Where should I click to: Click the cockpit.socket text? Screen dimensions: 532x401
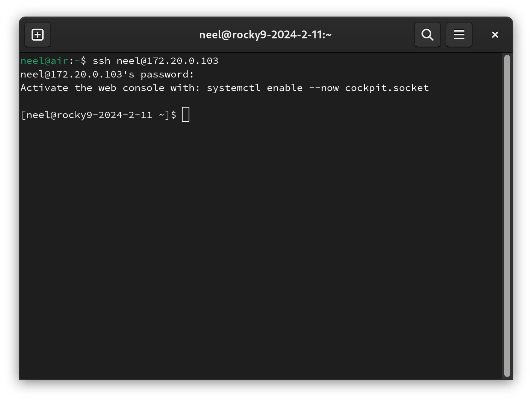point(387,88)
